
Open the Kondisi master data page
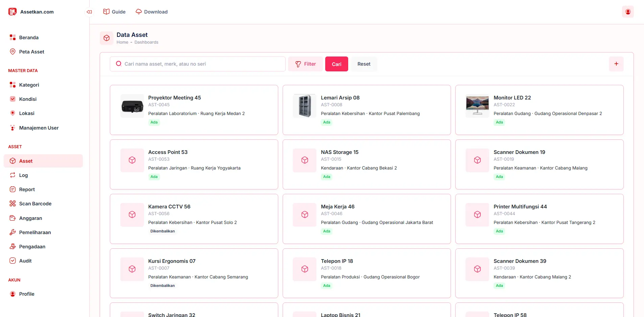pos(43,99)
